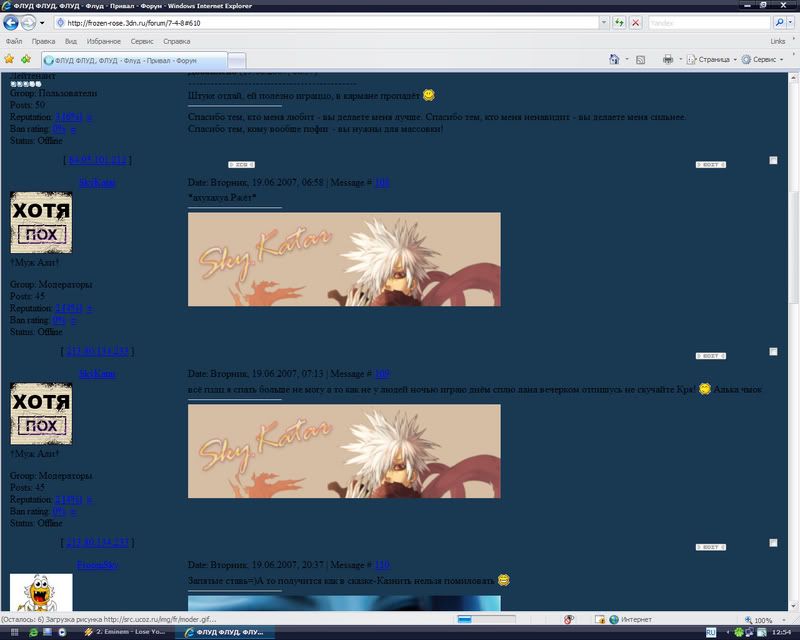Click the vertical scrollbar down arrow
The image size is (800, 640).
[793, 607]
